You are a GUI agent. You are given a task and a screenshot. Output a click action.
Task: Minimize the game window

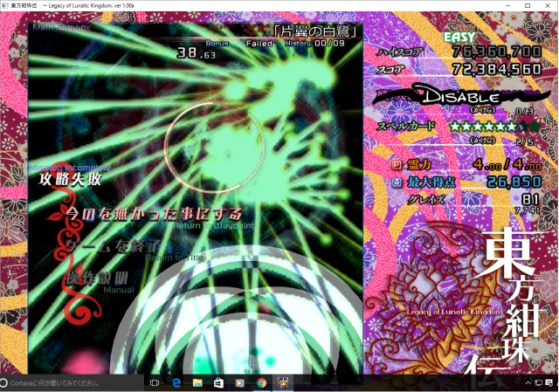[x=508, y=5]
